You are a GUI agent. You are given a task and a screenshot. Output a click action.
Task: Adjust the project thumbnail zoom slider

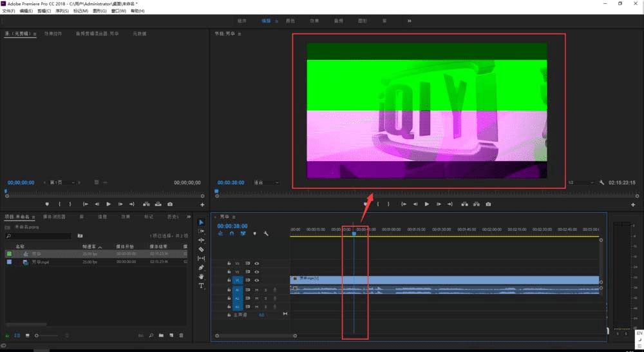37,335
